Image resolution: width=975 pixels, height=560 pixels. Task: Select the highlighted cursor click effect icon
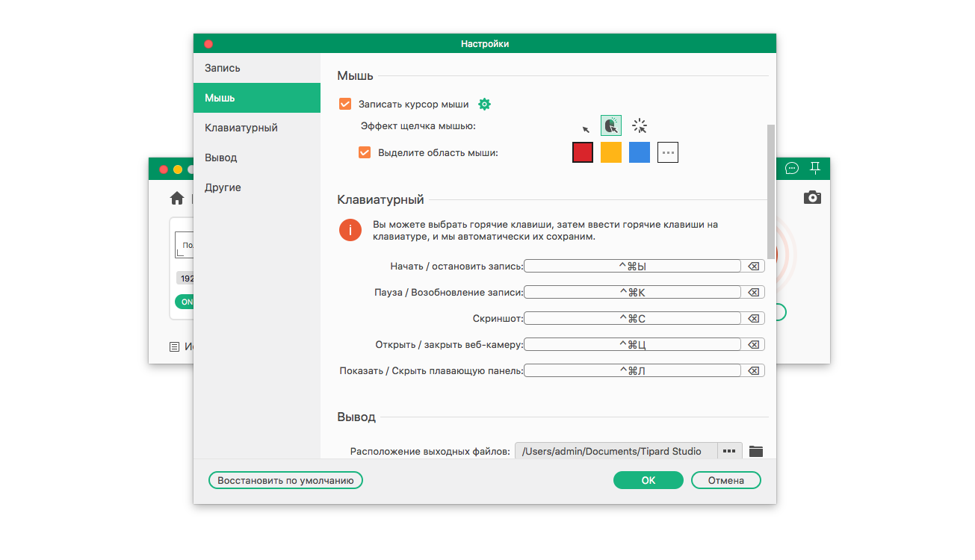coord(611,125)
